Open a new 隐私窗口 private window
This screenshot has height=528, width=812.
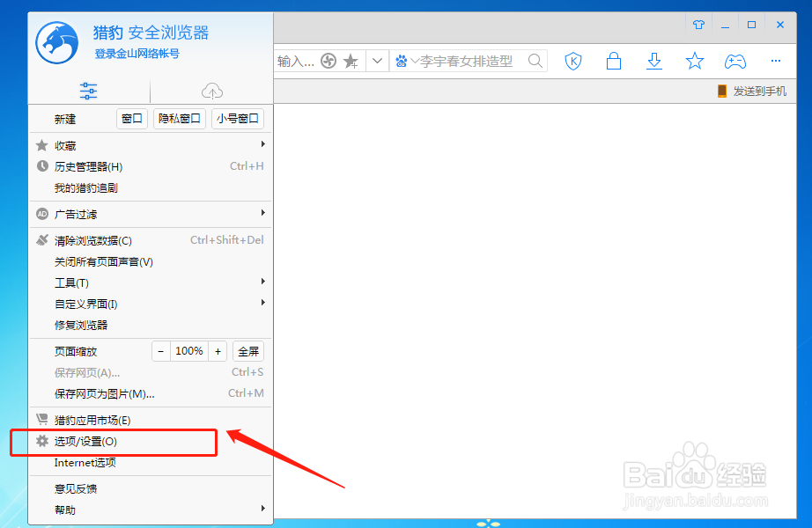point(179,119)
